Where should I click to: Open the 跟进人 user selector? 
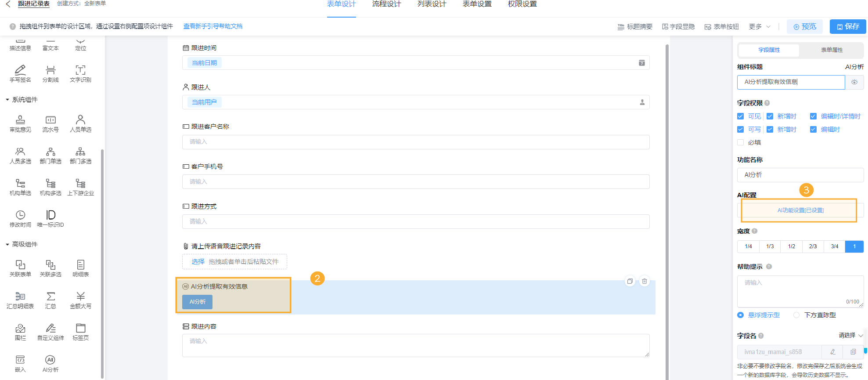pyautogui.click(x=642, y=102)
